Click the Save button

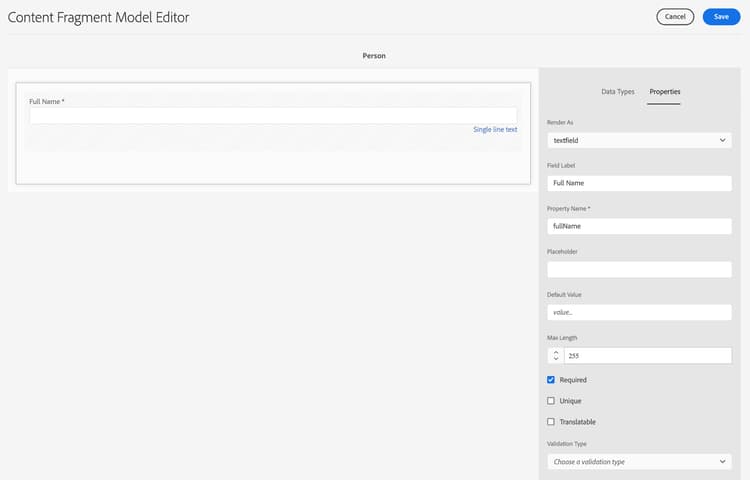721,17
